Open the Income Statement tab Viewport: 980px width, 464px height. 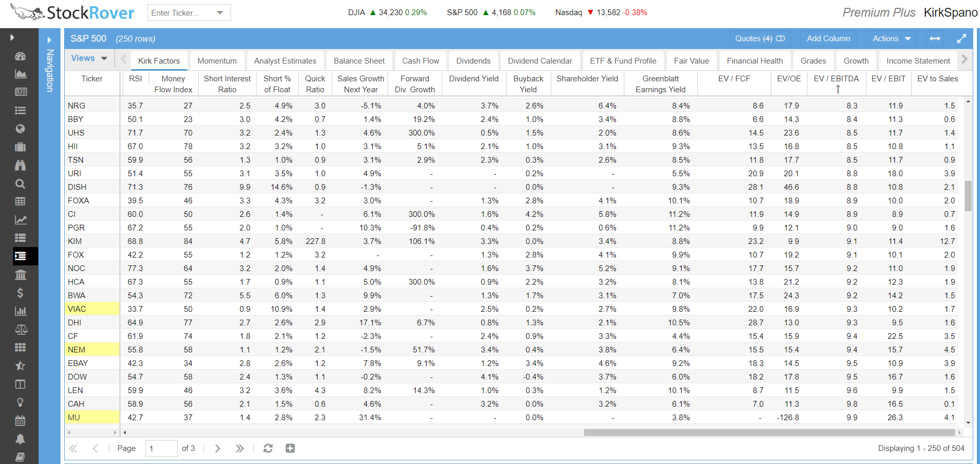point(918,61)
